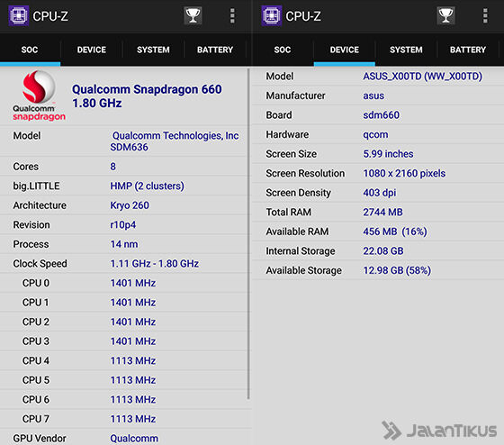
Task: Tap Manufacturer value 'asus'
Action: coord(373,95)
